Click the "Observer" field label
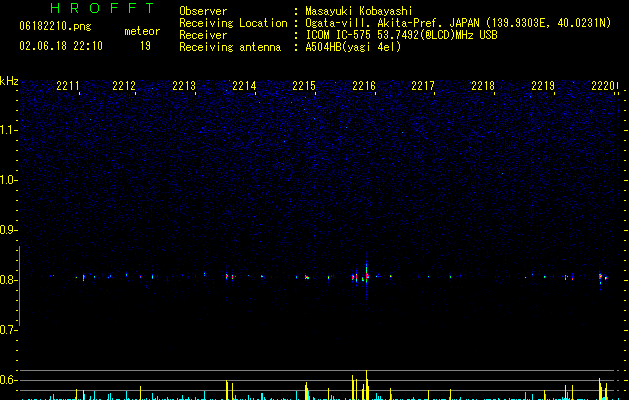 pos(203,11)
